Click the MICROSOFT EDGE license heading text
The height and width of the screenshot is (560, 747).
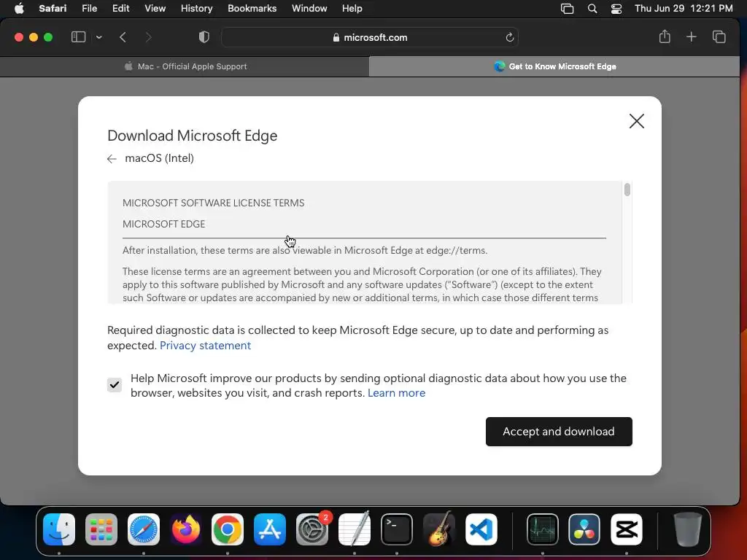164,224
